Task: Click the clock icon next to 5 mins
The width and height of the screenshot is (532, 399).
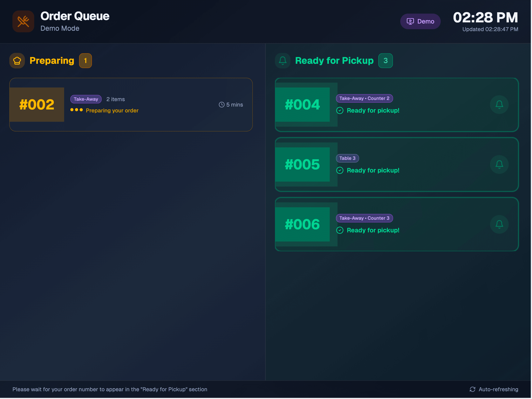Action: [222, 105]
